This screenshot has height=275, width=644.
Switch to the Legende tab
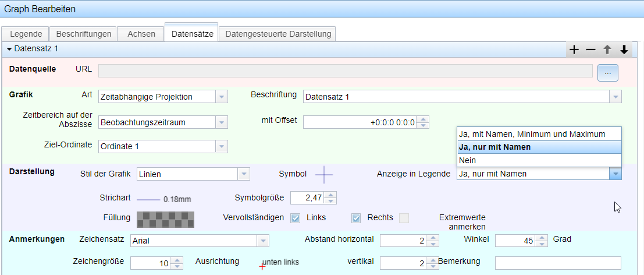[26, 34]
